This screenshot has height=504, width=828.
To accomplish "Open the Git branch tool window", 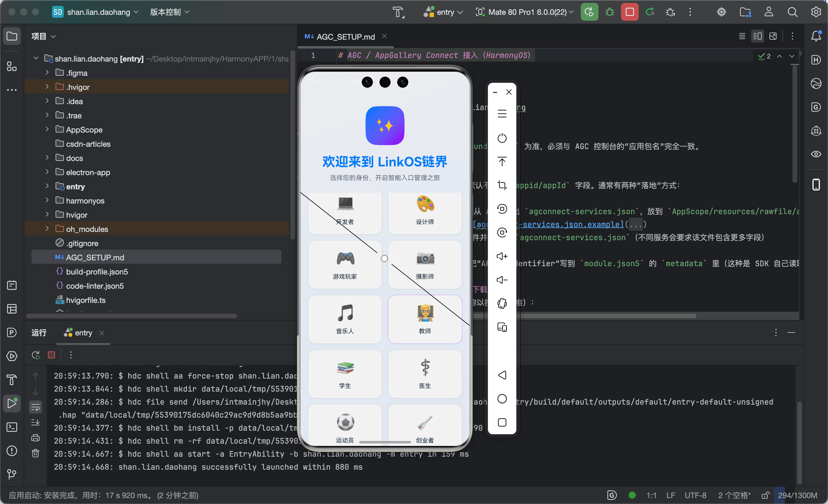I will (x=12, y=474).
